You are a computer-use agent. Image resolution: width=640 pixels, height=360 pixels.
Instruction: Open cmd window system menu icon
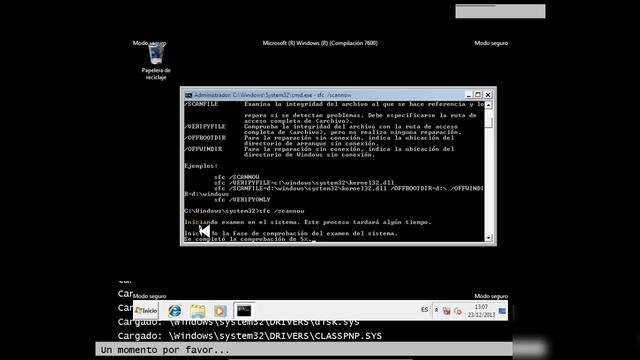tap(188, 95)
